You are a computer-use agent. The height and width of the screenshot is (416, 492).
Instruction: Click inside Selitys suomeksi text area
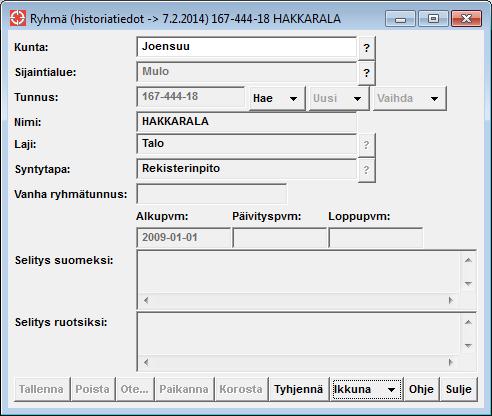(299, 272)
